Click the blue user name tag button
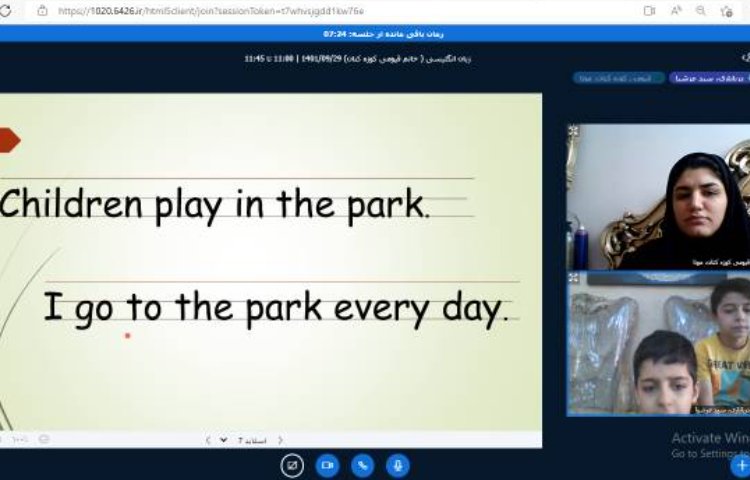Image resolution: width=750 pixels, height=480 pixels. point(709,77)
